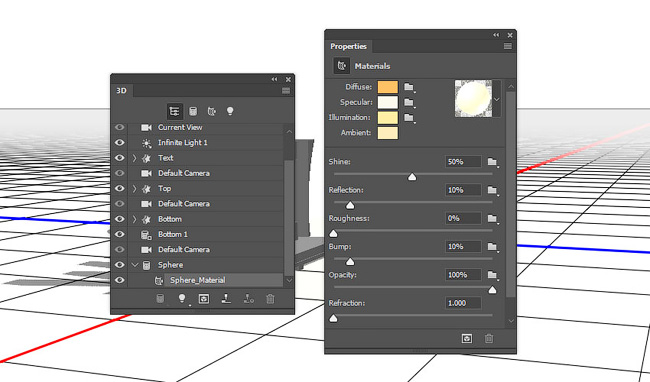650x382 pixels.
Task: Hide the Top mesh
Action: click(119, 189)
